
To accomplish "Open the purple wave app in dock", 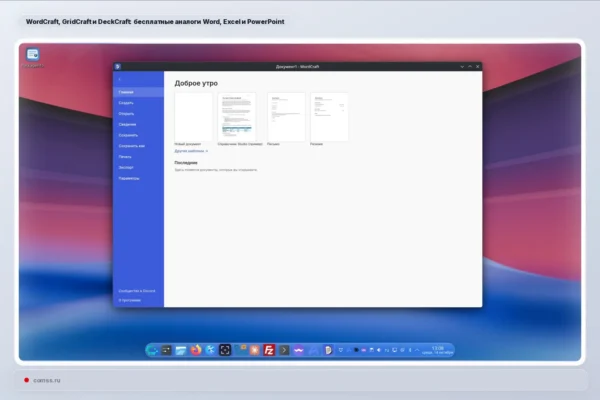I will click(x=298, y=350).
